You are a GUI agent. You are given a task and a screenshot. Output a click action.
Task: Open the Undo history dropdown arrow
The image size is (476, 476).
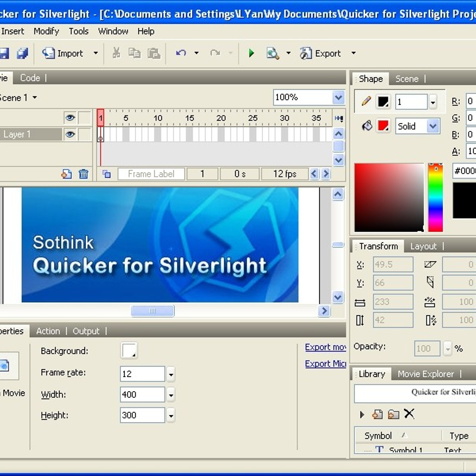point(196,53)
